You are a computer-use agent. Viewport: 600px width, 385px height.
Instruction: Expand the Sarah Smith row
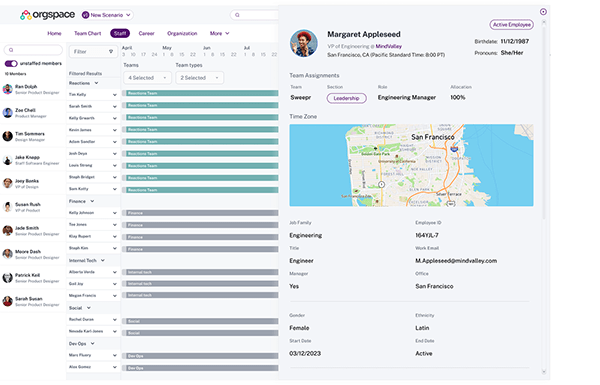point(114,106)
